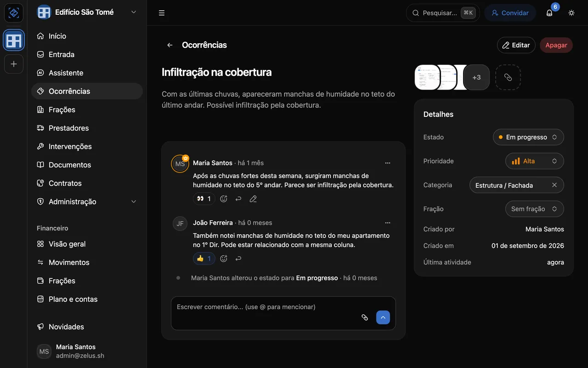Open the app logo at the top of the left rail

click(14, 13)
